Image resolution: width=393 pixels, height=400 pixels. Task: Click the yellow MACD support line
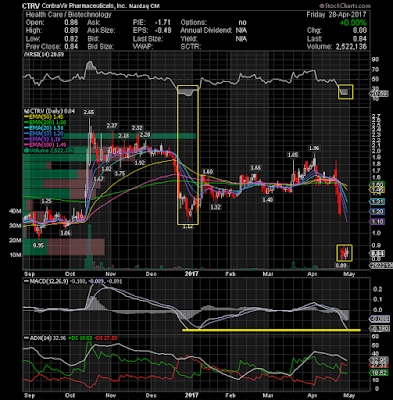pyautogui.click(x=271, y=330)
